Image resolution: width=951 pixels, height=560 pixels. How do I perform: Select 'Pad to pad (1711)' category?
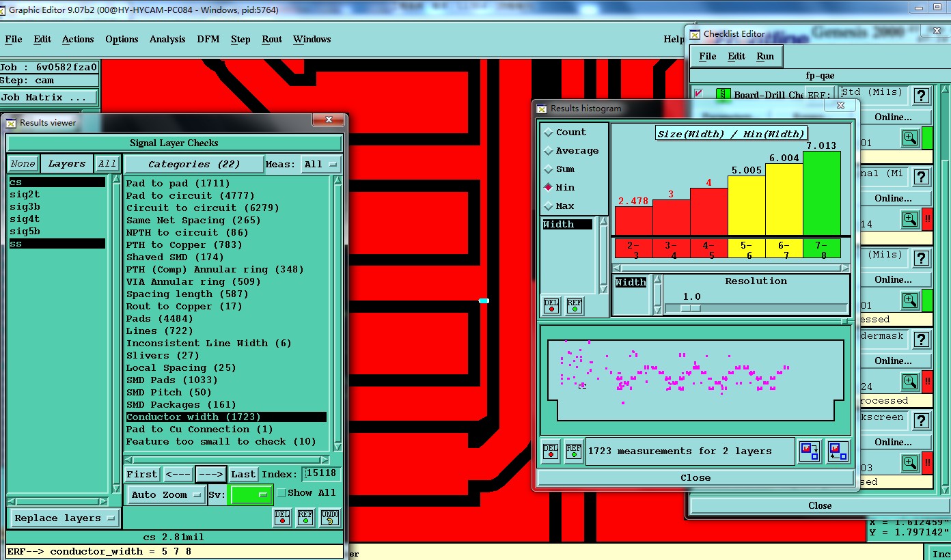[x=226, y=183]
